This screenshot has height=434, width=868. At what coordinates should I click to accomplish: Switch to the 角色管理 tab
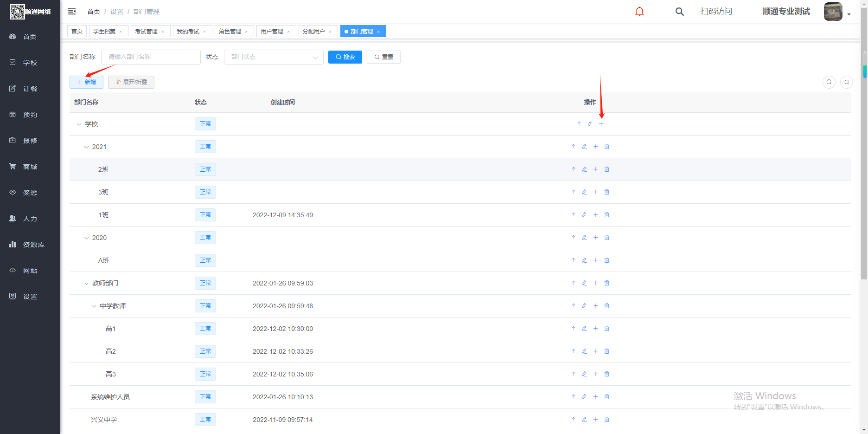click(x=230, y=32)
